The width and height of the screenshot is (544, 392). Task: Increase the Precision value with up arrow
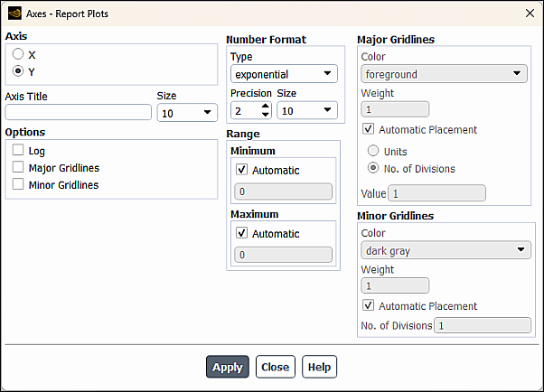[265, 106]
